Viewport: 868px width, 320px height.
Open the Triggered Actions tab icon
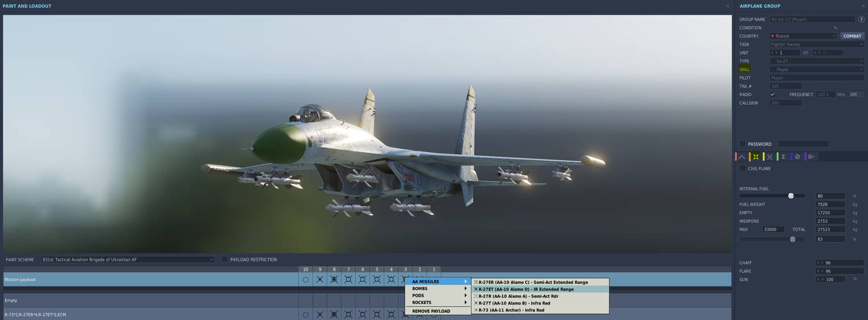pyautogui.click(x=770, y=157)
